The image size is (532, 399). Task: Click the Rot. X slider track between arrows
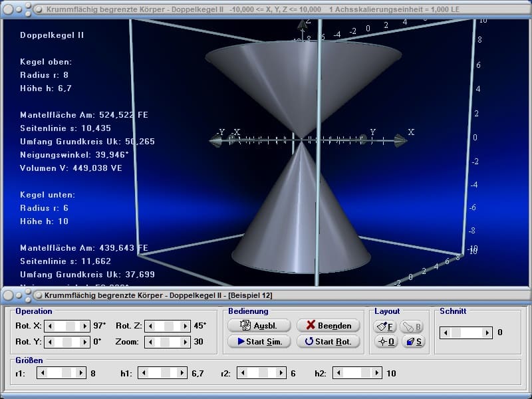pyautogui.click(x=68, y=326)
